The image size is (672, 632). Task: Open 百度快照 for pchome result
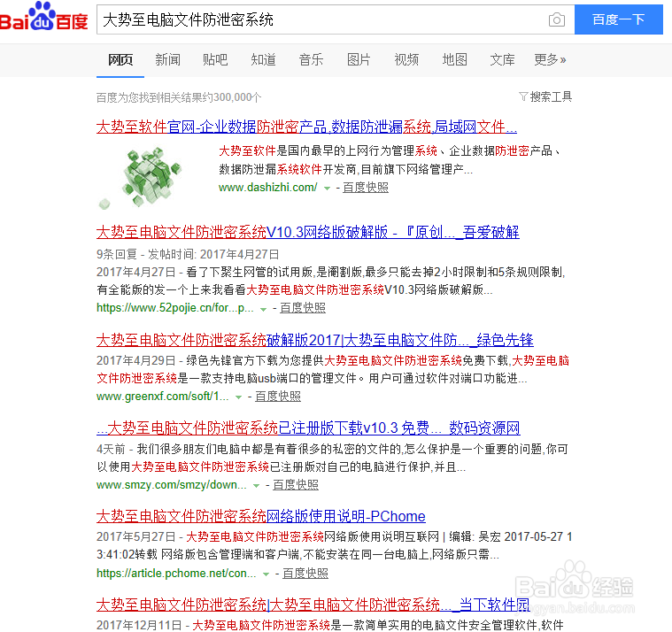click(x=305, y=574)
